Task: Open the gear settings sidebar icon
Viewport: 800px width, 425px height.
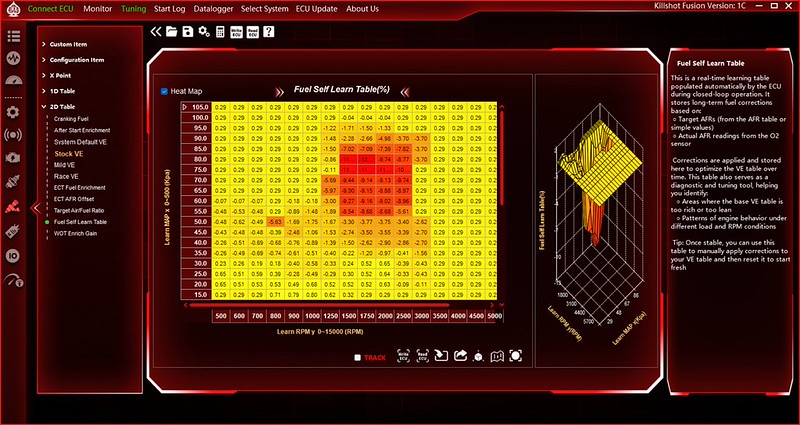Action: tap(13, 112)
